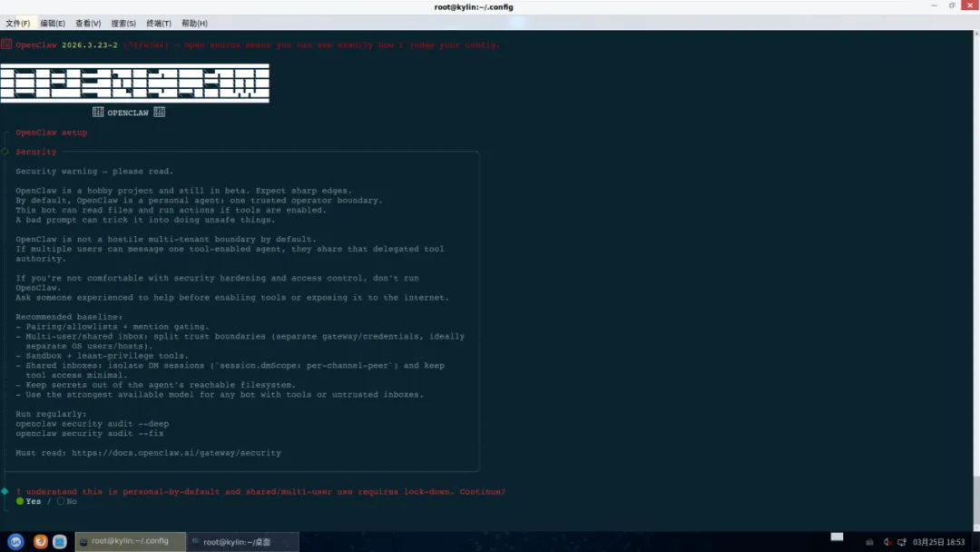The height and width of the screenshot is (552, 980).
Task: Click the icon left of OPENCLAW label
Action: coord(98,112)
